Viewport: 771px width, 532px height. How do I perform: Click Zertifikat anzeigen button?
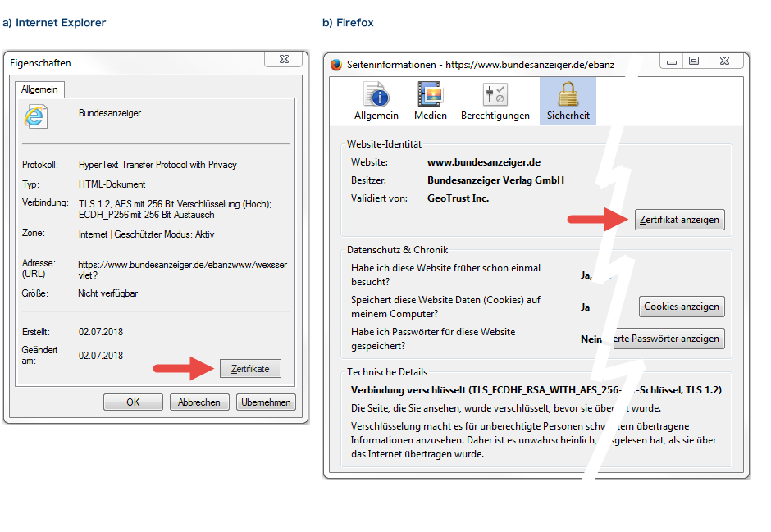point(679,220)
